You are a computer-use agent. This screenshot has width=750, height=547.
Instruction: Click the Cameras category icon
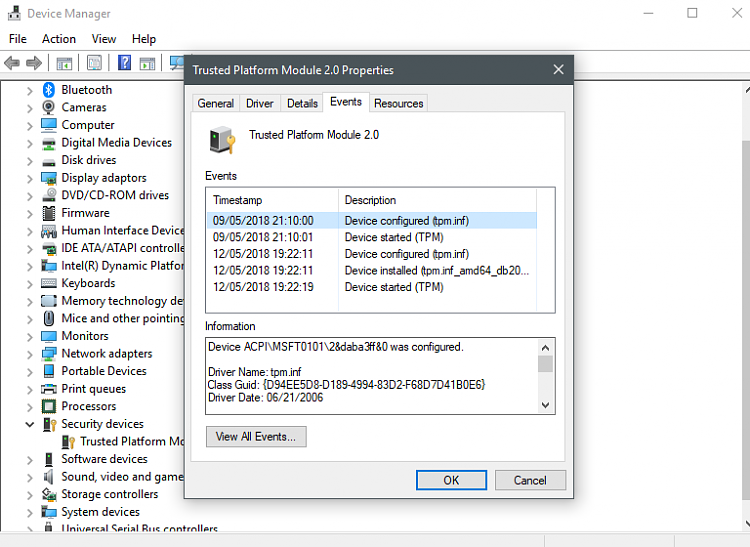coord(48,107)
